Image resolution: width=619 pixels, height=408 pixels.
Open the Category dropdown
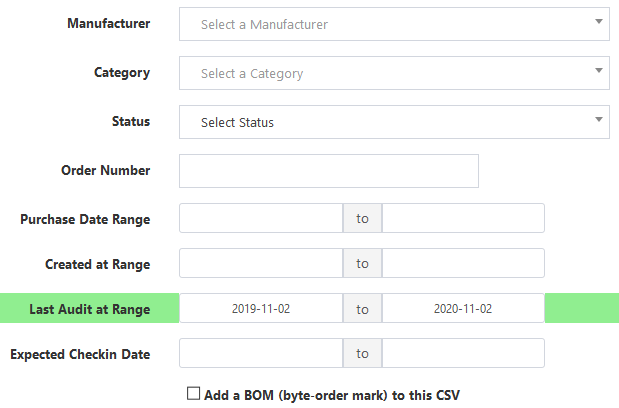tap(394, 73)
